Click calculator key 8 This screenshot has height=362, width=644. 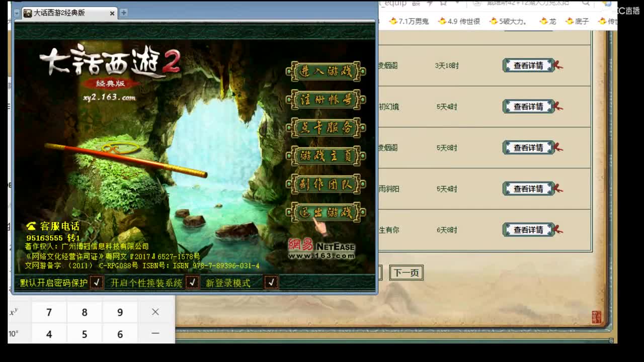[85, 312]
